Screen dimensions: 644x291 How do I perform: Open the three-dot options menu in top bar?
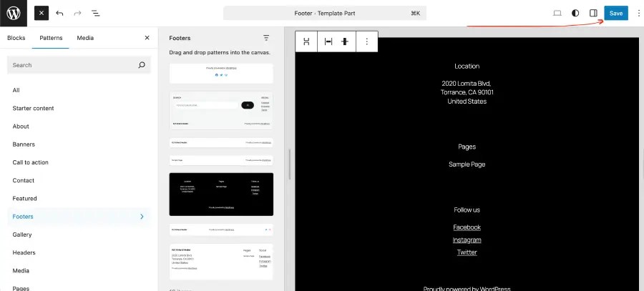(638, 13)
